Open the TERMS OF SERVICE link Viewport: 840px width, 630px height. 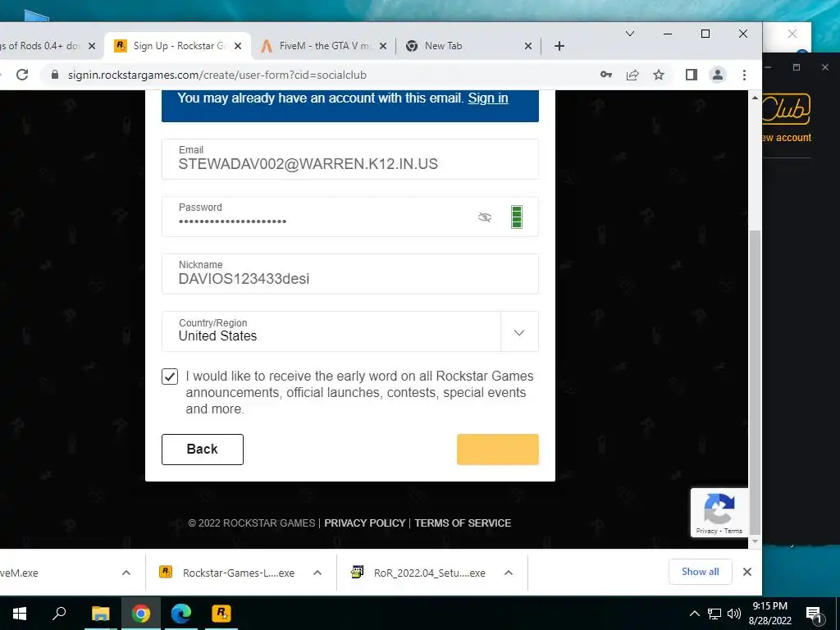pos(463,523)
